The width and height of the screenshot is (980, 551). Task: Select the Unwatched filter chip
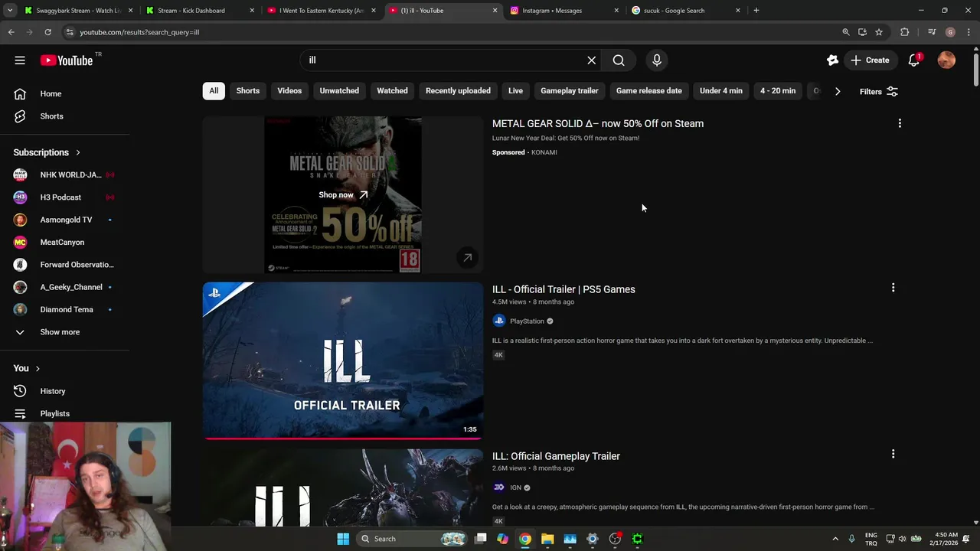[x=339, y=90]
